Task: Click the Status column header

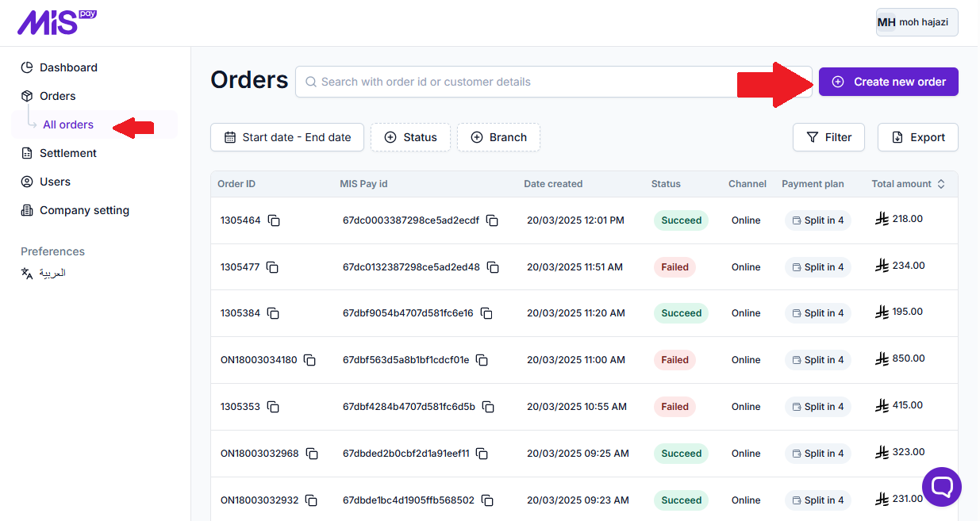Action: (x=666, y=184)
